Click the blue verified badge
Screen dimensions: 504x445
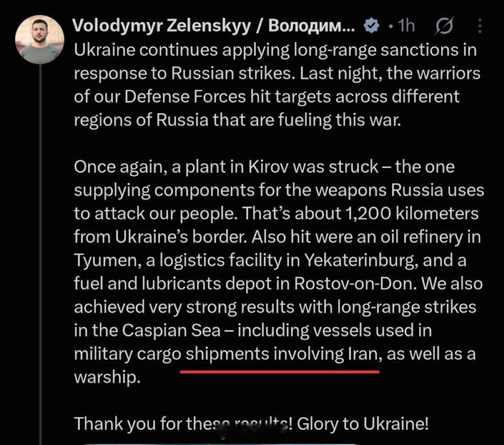click(372, 26)
